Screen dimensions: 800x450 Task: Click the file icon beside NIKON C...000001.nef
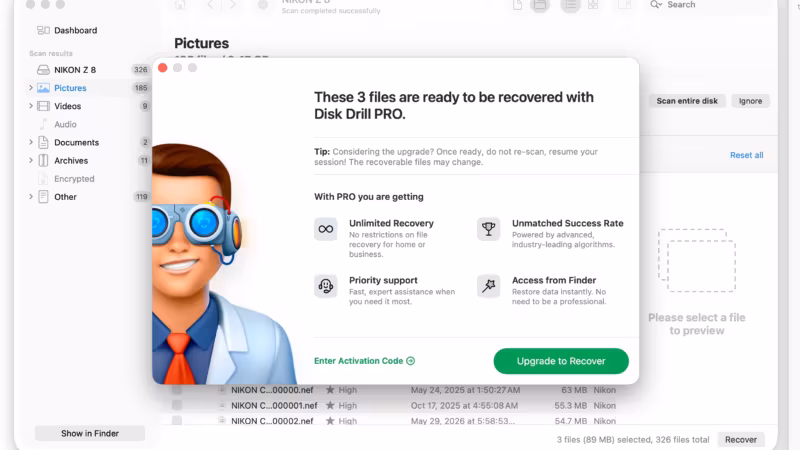pyautogui.click(x=222, y=406)
